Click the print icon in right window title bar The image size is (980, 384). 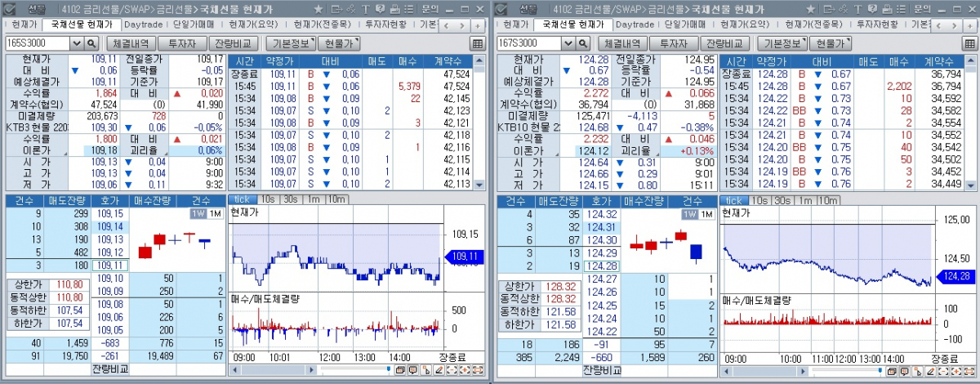[886, 8]
